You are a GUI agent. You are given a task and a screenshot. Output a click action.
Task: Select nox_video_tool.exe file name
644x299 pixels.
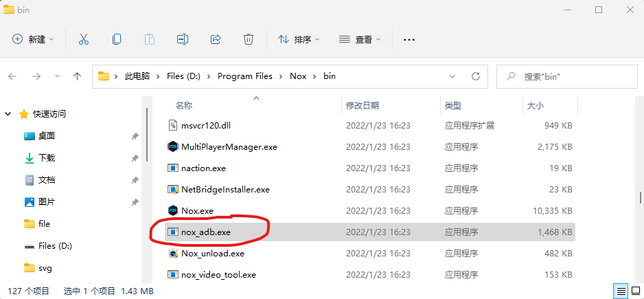pos(218,274)
